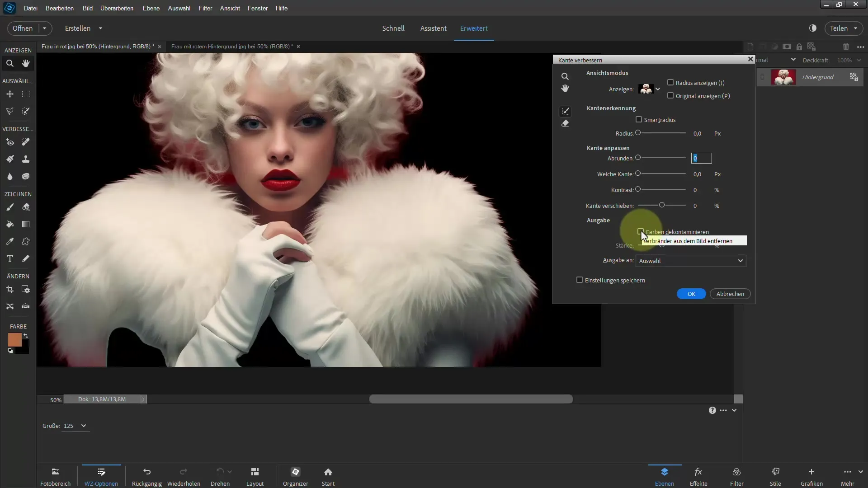Select the Red Eye removal tool
The height and width of the screenshot is (488, 868).
[10, 142]
